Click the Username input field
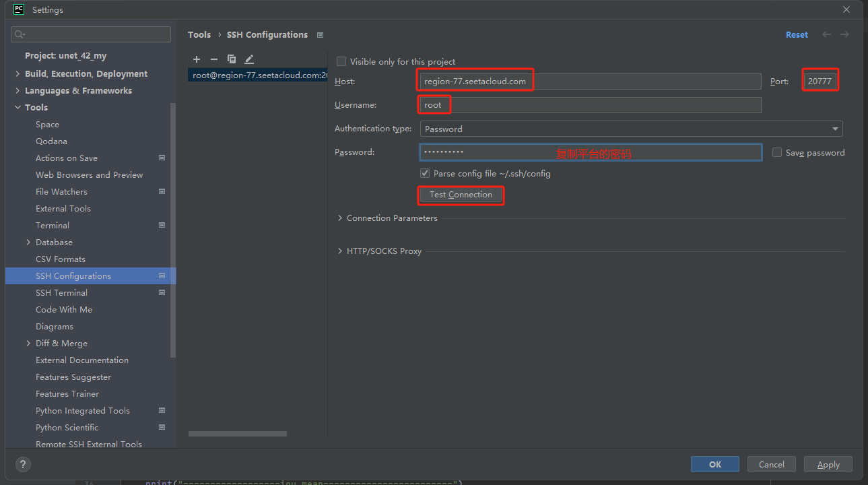 (x=591, y=105)
